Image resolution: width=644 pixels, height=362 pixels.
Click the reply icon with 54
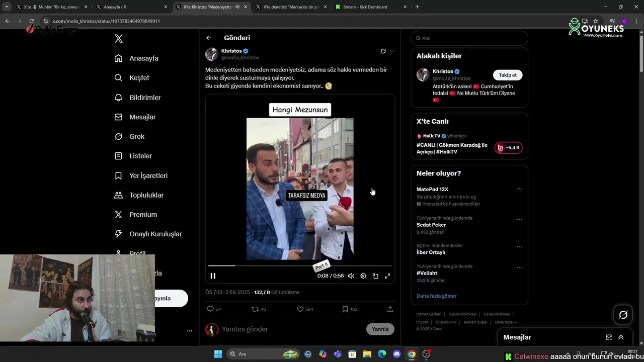coord(214,309)
